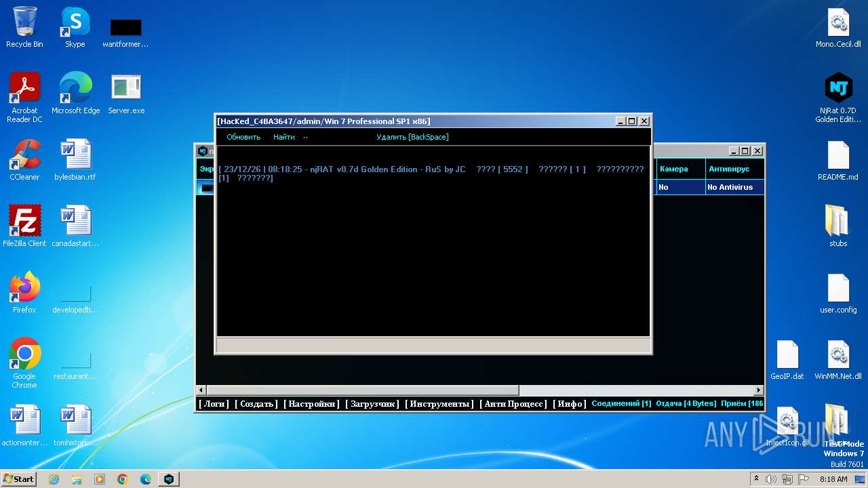
Task: Launch Microsoft Edge desktop shortcut
Action: point(75,94)
